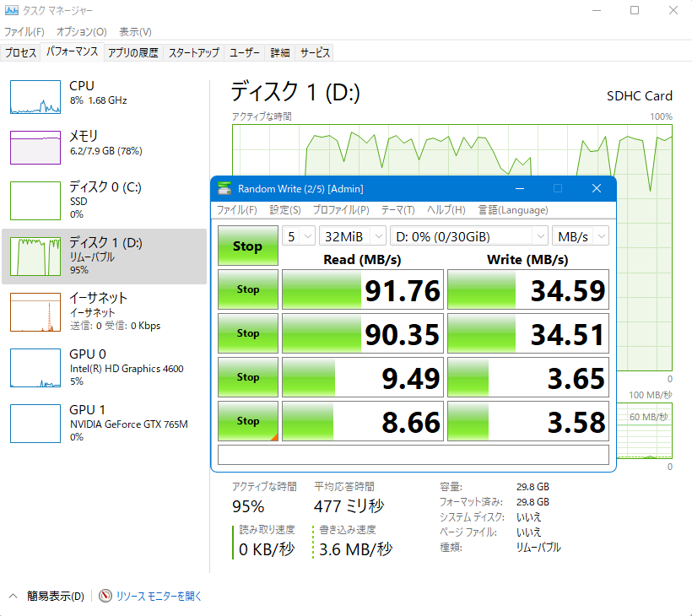Click Stop button beside 8.66 row

(248, 421)
